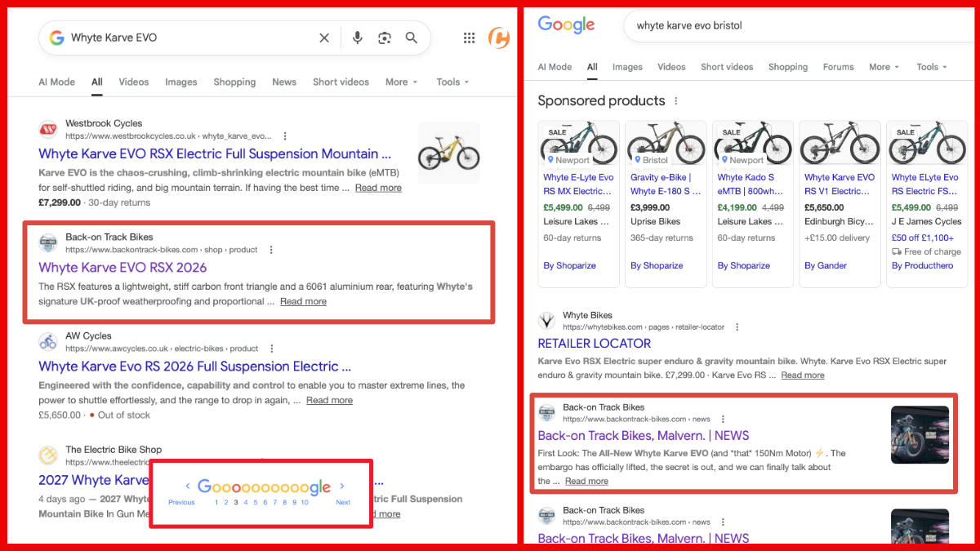The image size is (980, 551).
Task: Switch to the Images tab
Action: [180, 82]
